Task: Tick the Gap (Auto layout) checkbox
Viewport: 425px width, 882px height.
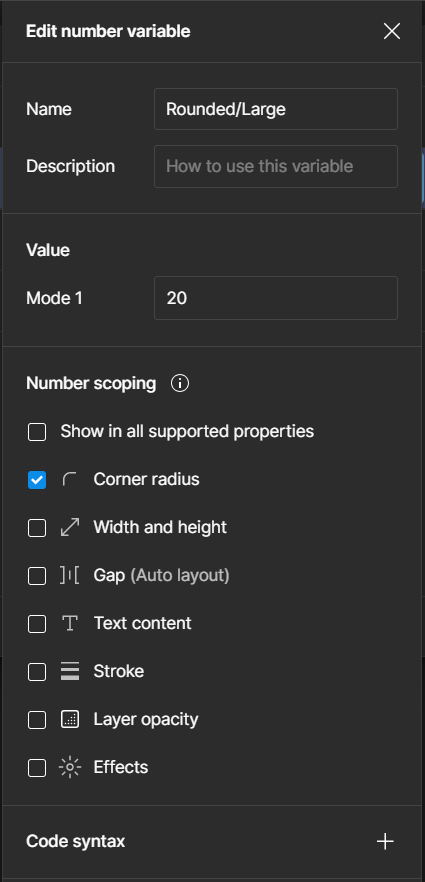Action: [37, 575]
